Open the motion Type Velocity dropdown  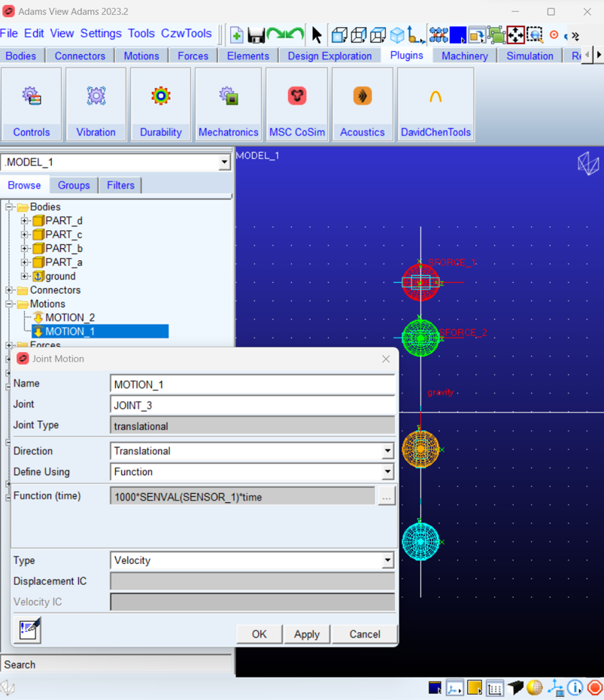387,560
